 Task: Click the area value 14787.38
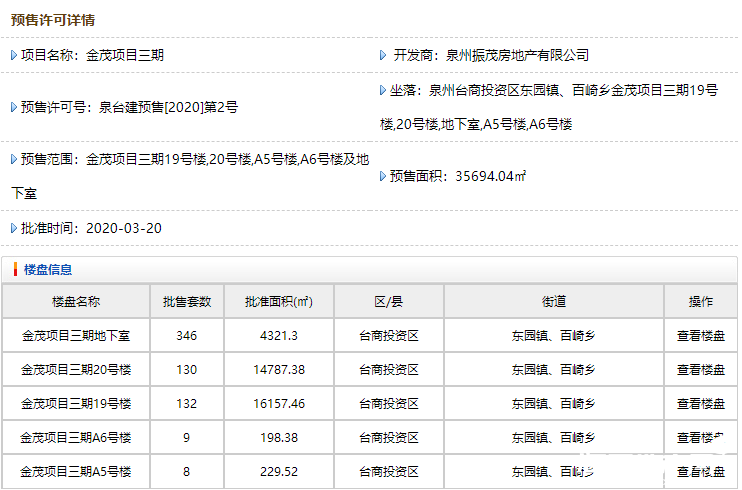(279, 370)
